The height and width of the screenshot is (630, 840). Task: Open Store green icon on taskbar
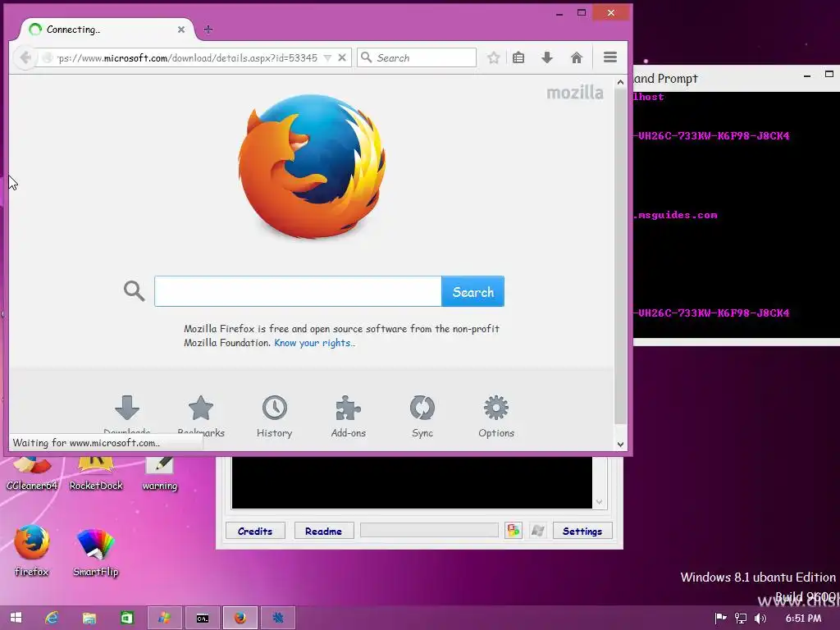pyautogui.click(x=127, y=618)
